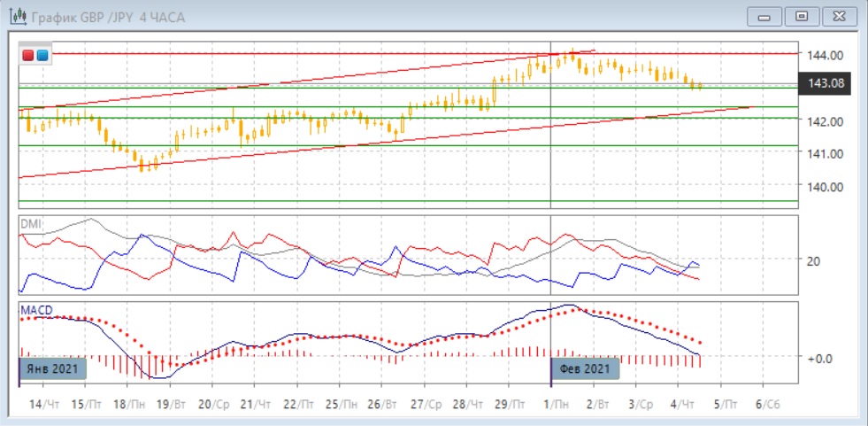Screen dimensions: 868x426
Task: Minimize the GBP/JPY chart window
Action: [764, 17]
